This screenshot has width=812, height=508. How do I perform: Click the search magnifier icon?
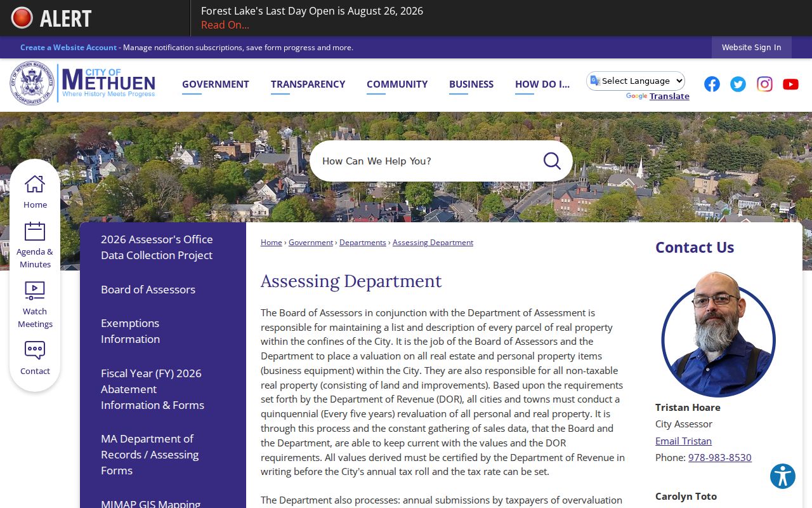tap(552, 161)
